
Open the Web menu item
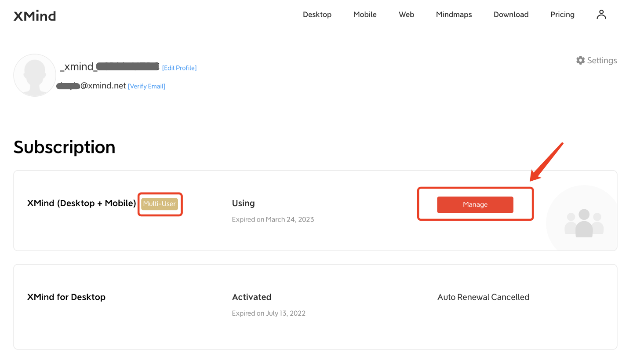pos(406,15)
